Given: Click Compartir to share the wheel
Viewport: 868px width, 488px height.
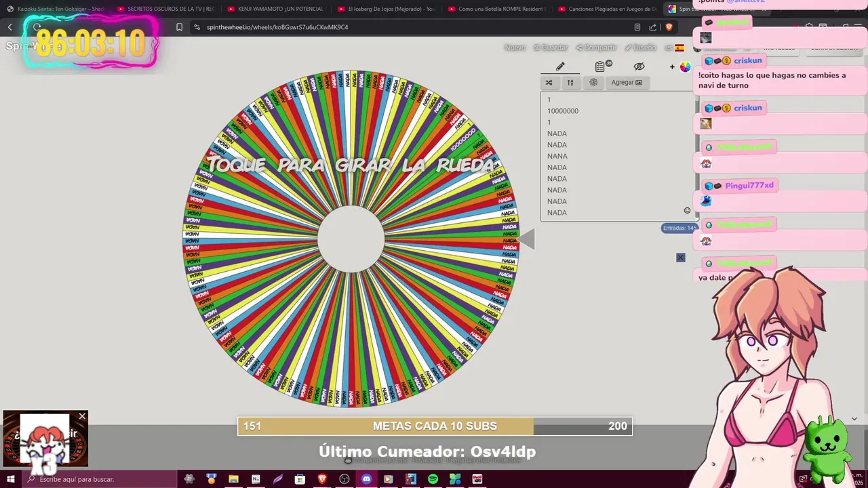Looking at the screenshot, I should (596, 47).
